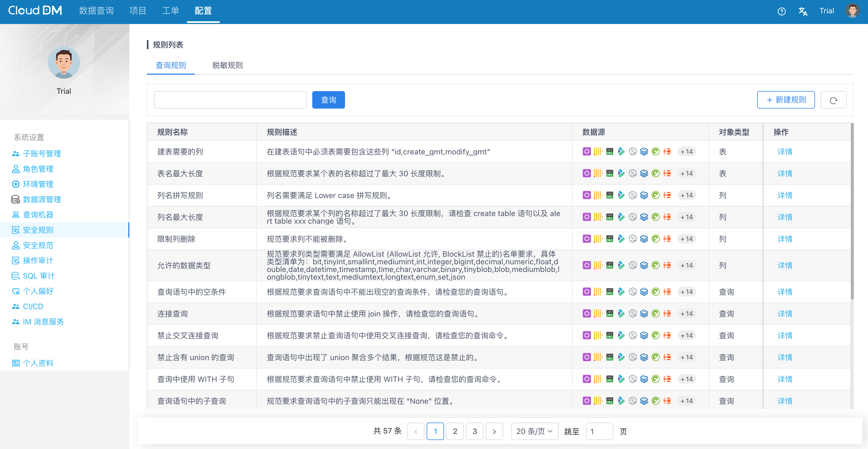Image resolution: width=868 pixels, height=449 pixels.
Task: Click the 子账号管理 sidebar icon
Action: click(16, 154)
